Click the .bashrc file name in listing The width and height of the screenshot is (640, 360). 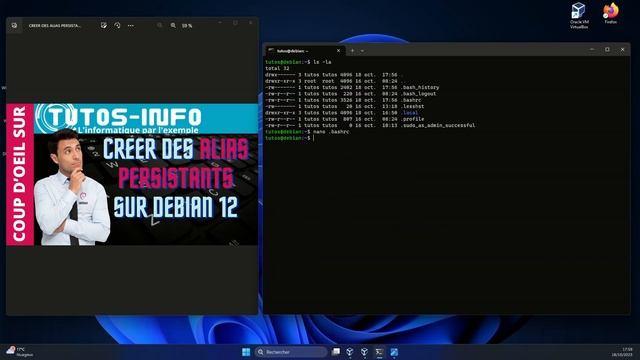[x=411, y=100]
